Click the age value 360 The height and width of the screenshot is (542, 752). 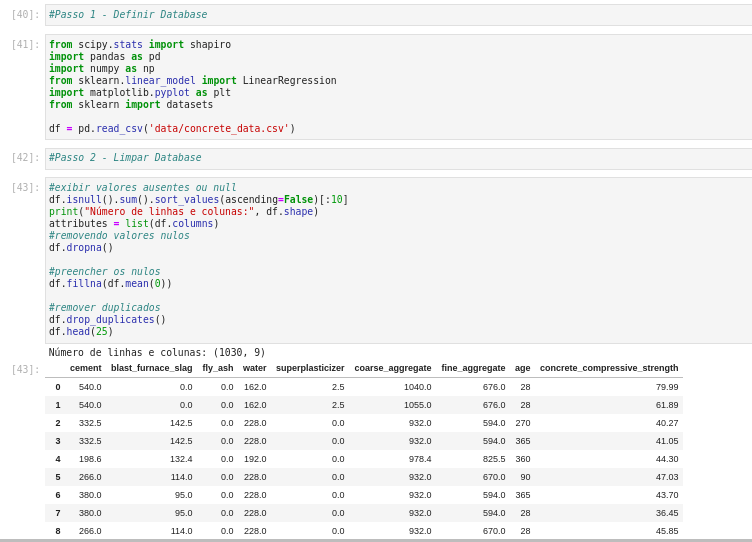pyautogui.click(x=523, y=459)
